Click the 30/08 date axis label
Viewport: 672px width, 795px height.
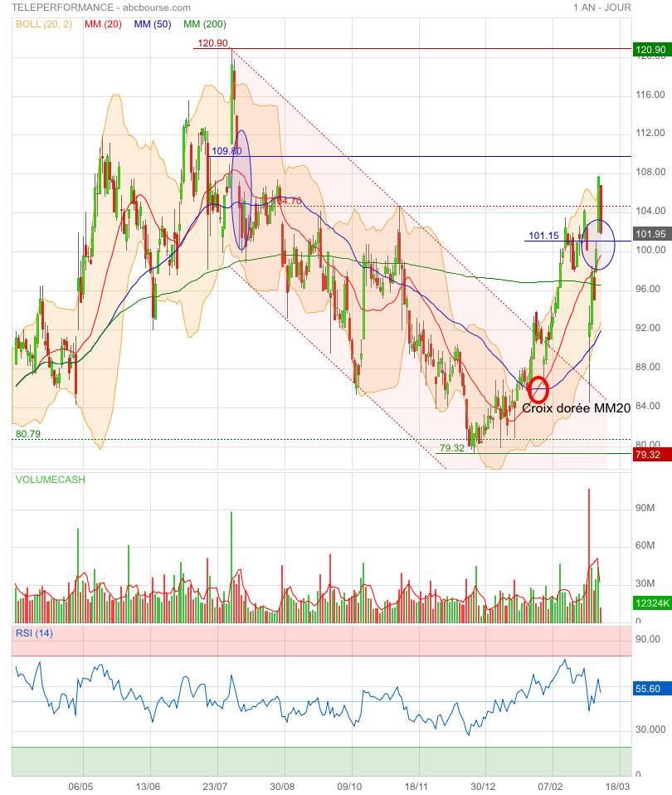282,787
